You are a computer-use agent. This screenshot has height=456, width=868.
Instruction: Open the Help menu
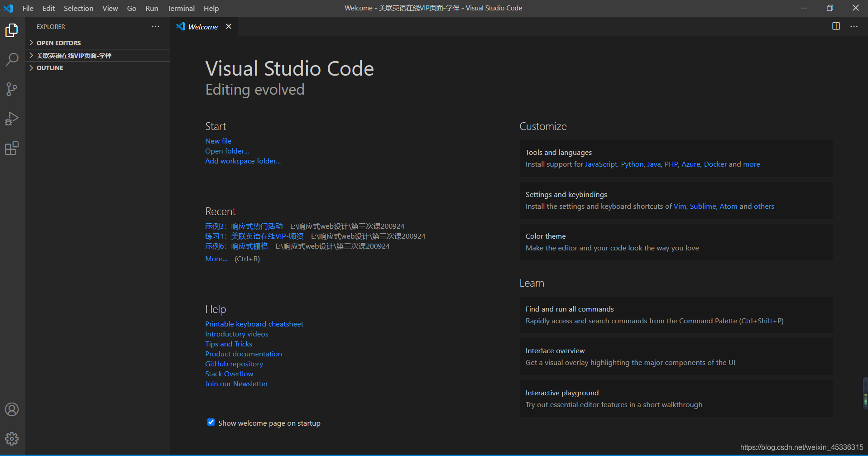[x=211, y=8]
